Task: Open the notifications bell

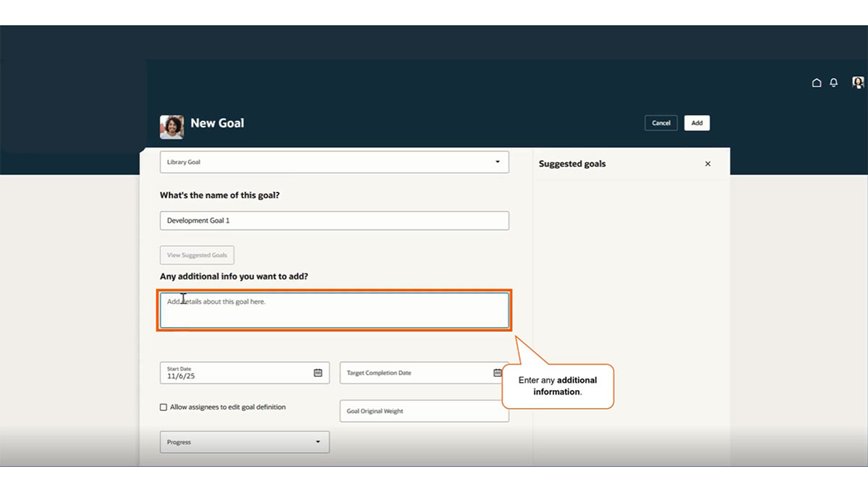Action: tap(833, 82)
